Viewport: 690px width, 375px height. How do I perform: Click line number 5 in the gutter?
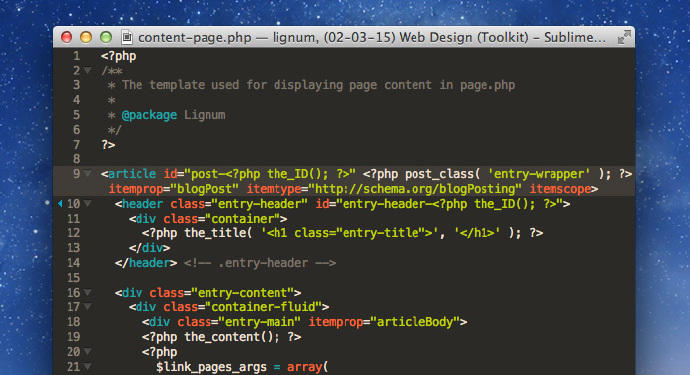tap(77, 115)
